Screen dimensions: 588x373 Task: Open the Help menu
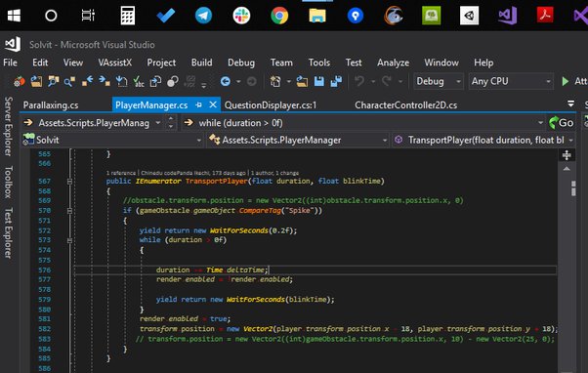(x=483, y=62)
